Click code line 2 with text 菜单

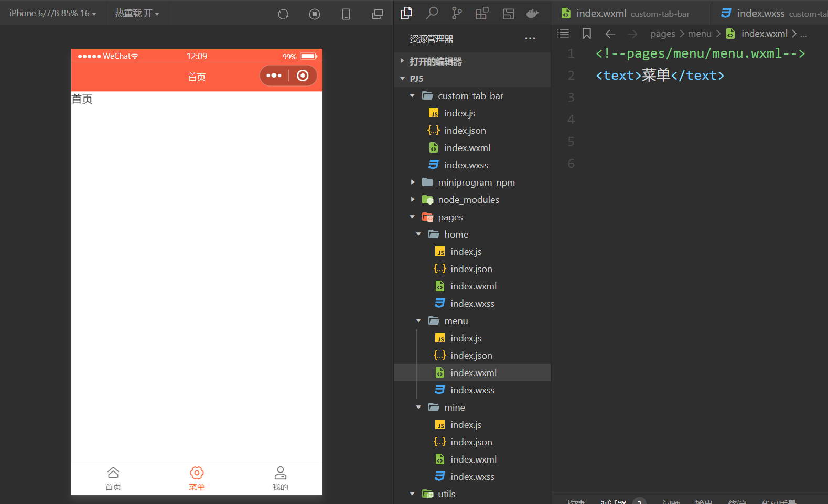coord(660,76)
